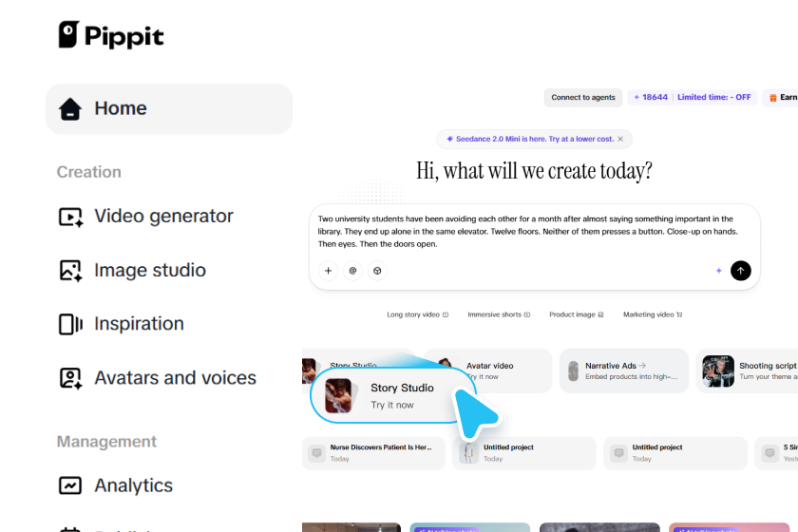Open the Narrative Ads card
798x532 pixels.
(x=624, y=370)
